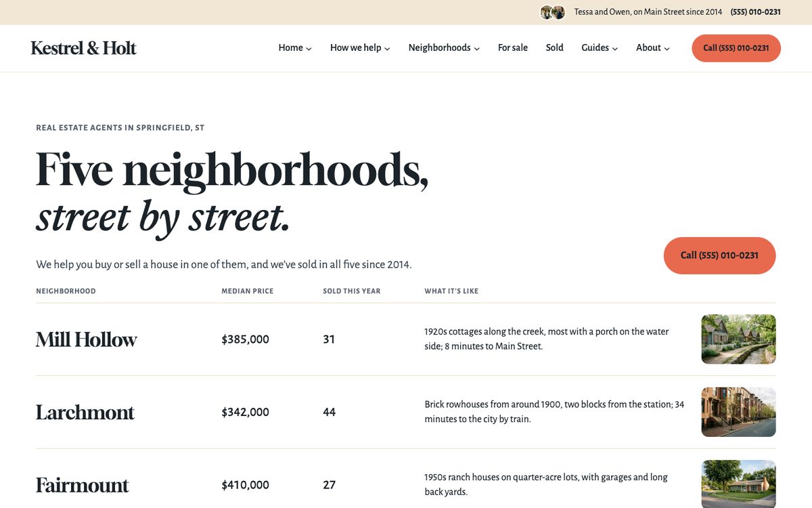812x508 pixels.
Task: Click the $385,000 median price
Action: pos(245,339)
